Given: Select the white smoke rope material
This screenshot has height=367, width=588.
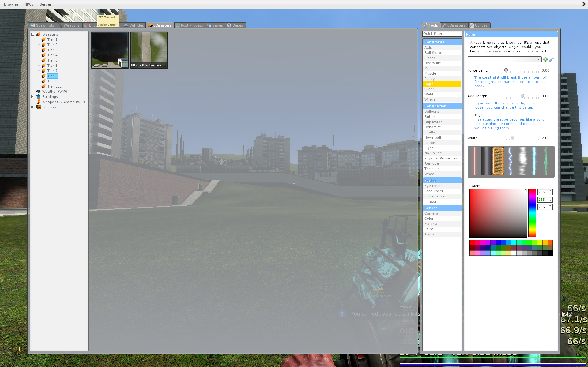Looking at the screenshot, I should pos(522,161).
